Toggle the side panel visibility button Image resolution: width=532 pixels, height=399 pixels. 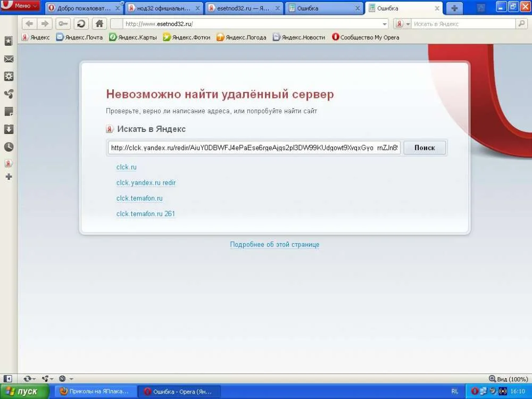7,379
